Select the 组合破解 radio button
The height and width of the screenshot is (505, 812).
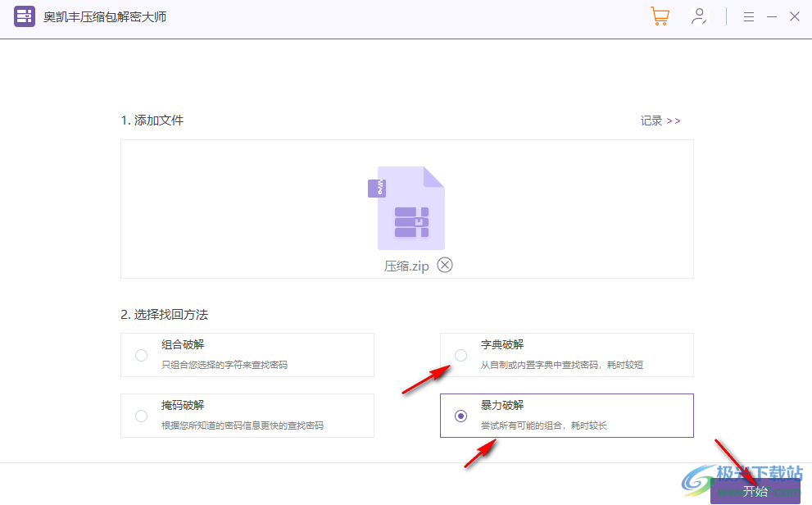pyautogui.click(x=142, y=355)
